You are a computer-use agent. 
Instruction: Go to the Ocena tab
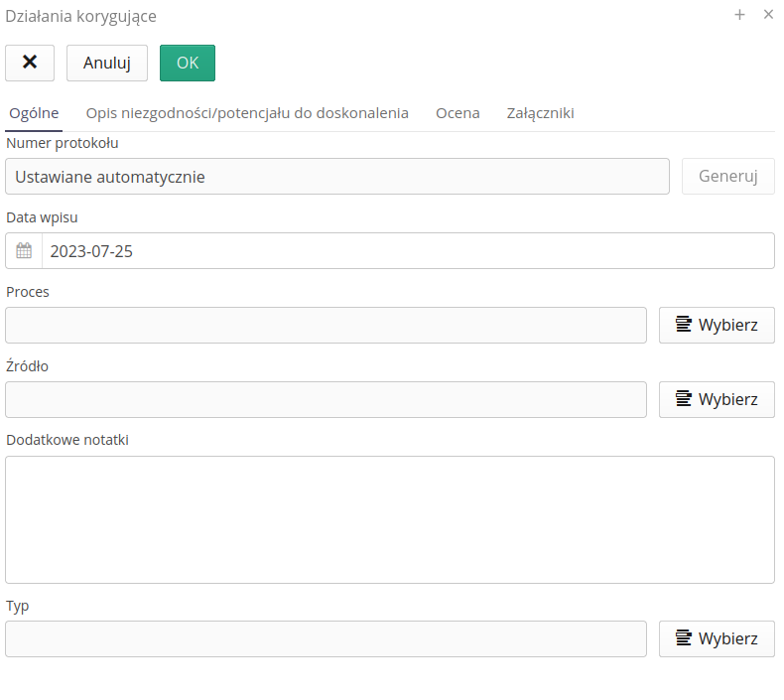(457, 113)
